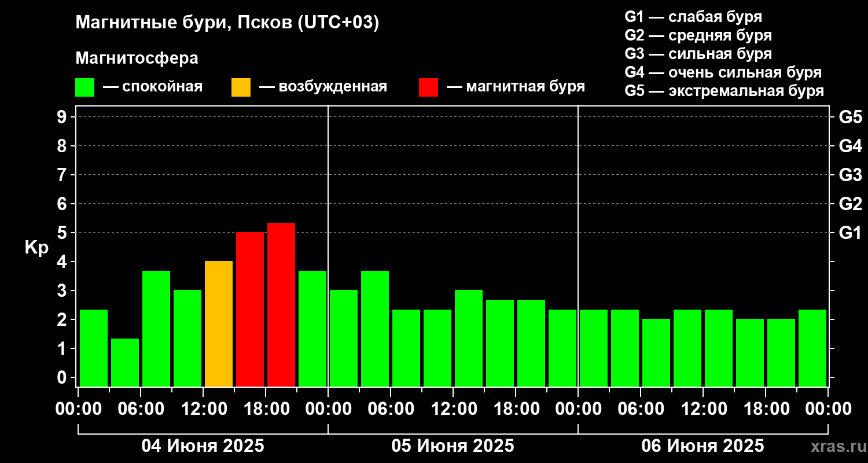Screen dimensions: 868x463
Task: Click the leftmost '00:00' time label
Action: [78, 409]
